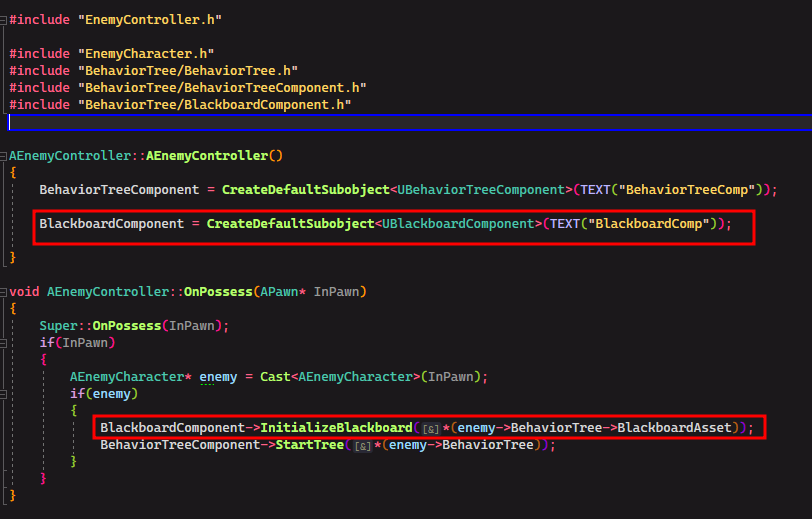Click the "BehaviorTreeComp" string literal
The width and height of the screenshot is (812, 519).
click(x=687, y=190)
